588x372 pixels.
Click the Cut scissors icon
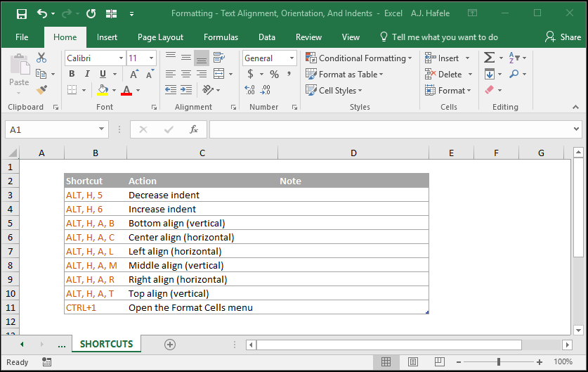pyautogui.click(x=41, y=58)
